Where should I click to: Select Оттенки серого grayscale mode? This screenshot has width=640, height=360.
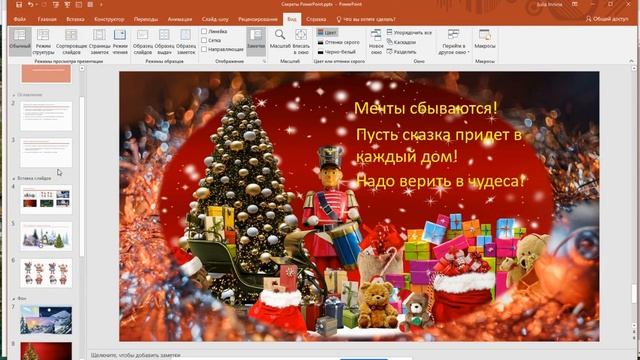pyautogui.click(x=338, y=42)
